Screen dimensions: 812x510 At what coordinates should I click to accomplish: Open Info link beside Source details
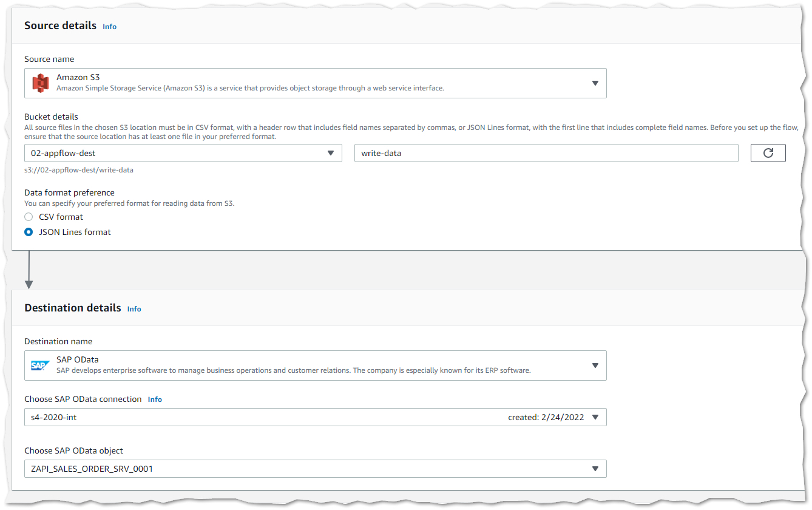(x=110, y=27)
